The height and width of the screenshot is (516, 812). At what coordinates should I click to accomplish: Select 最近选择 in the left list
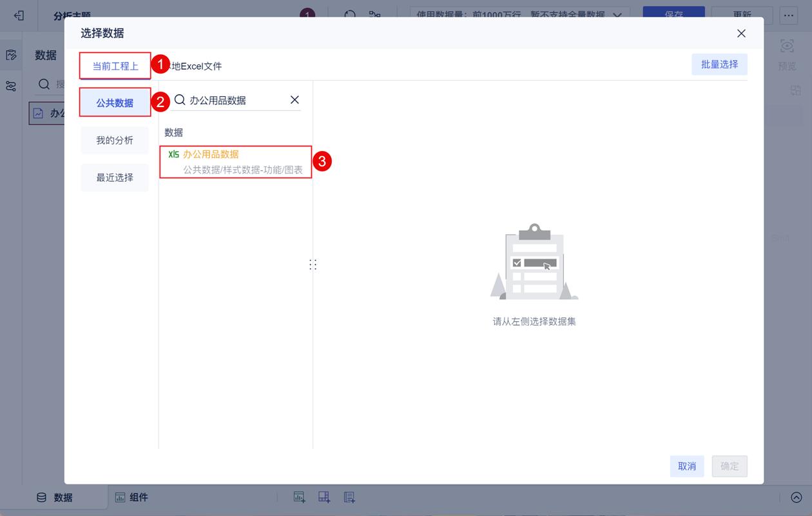[x=115, y=177]
